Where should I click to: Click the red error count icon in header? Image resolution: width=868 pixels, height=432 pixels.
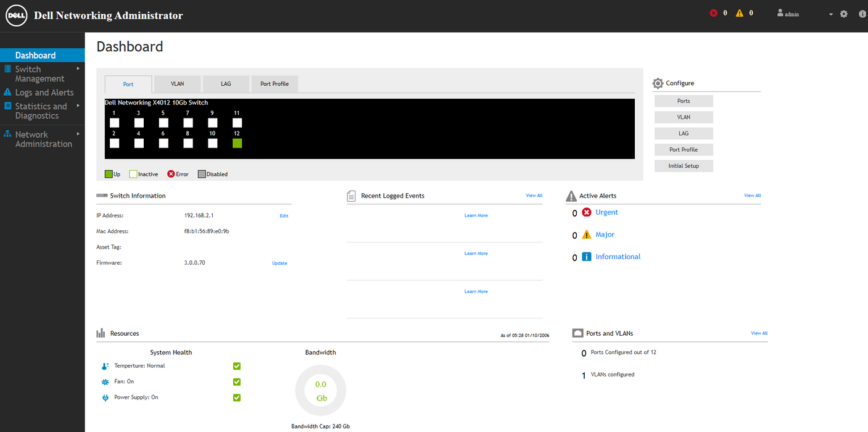coord(714,13)
